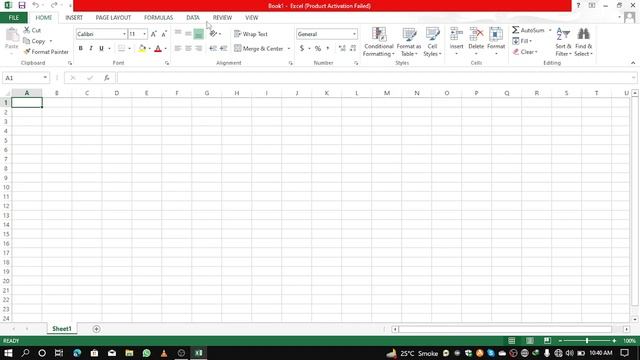Toggle Wrap Text
The image size is (640, 360).
point(251,34)
